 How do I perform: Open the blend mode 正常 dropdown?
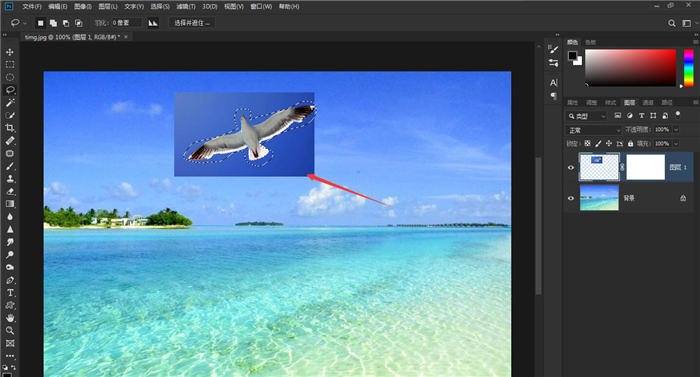593,130
